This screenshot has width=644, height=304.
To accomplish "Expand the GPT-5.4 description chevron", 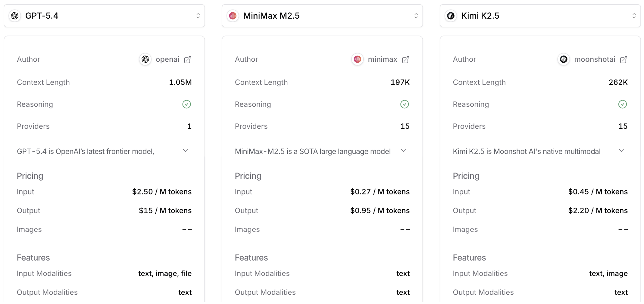I will [186, 150].
